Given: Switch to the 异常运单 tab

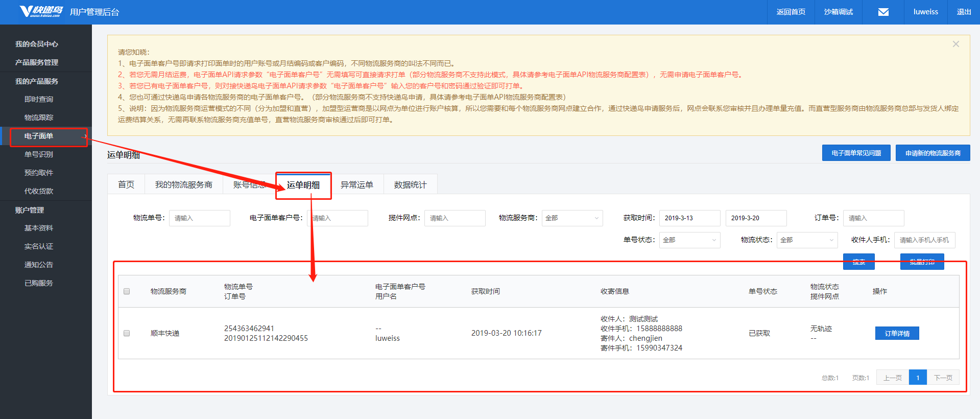Looking at the screenshot, I should pyautogui.click(x=357, y=185).
